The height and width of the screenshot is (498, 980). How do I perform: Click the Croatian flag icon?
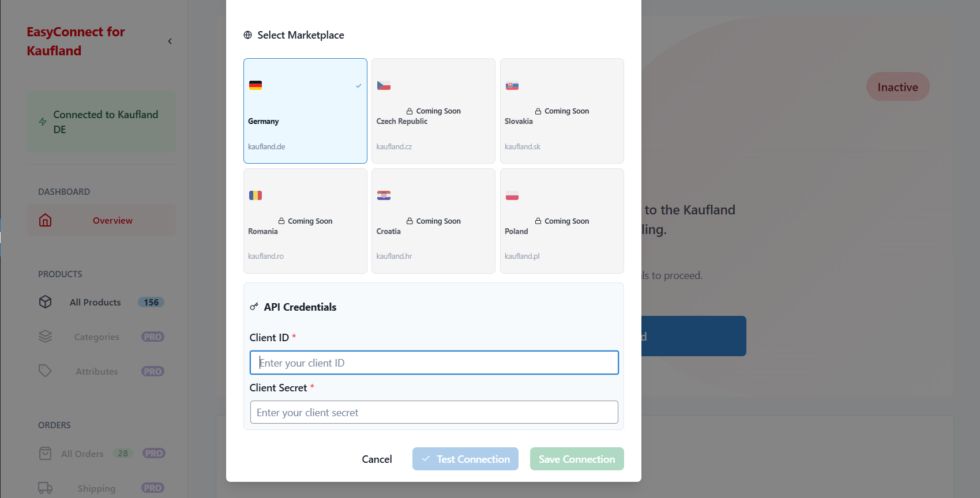[x=384, y=195]
